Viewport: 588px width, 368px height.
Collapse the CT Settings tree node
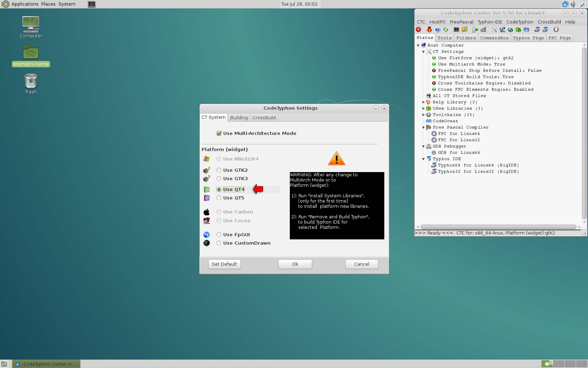[423, 52]
